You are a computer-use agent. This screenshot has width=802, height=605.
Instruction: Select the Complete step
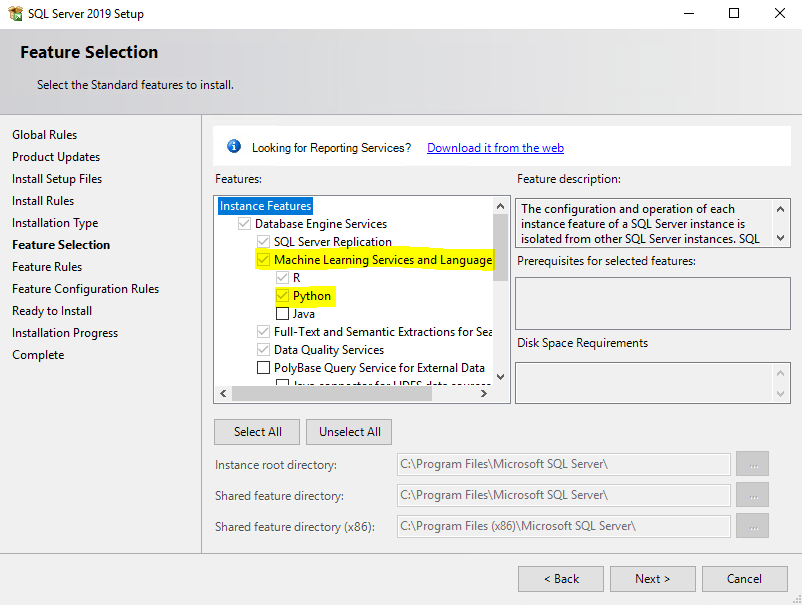[38, 354]
